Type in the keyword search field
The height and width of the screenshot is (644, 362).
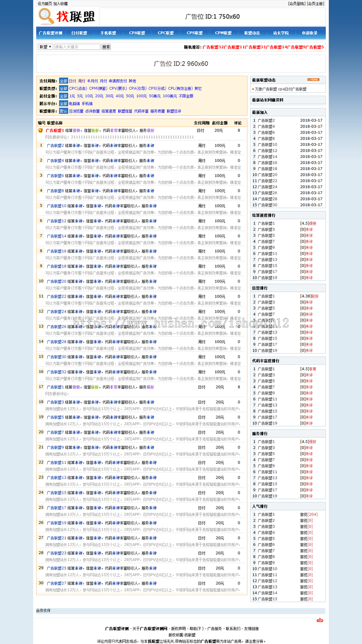[x=77, y=47]
